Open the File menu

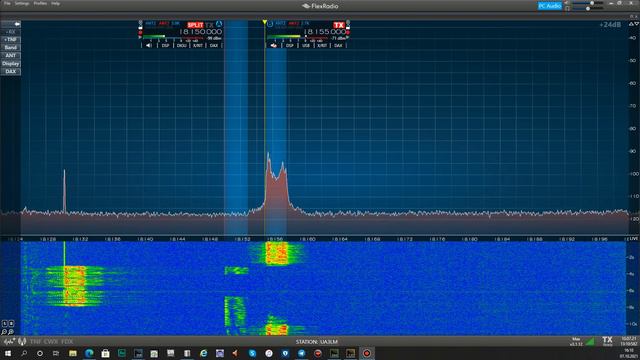(x=7, y=3)
